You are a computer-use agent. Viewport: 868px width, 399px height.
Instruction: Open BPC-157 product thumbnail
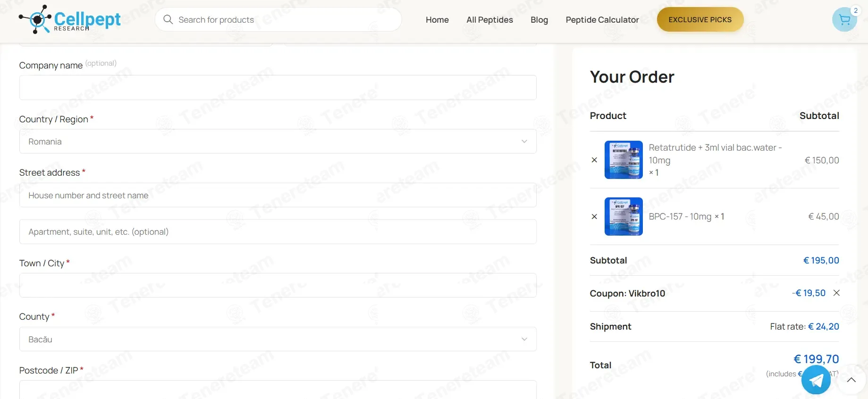(624, 216)
